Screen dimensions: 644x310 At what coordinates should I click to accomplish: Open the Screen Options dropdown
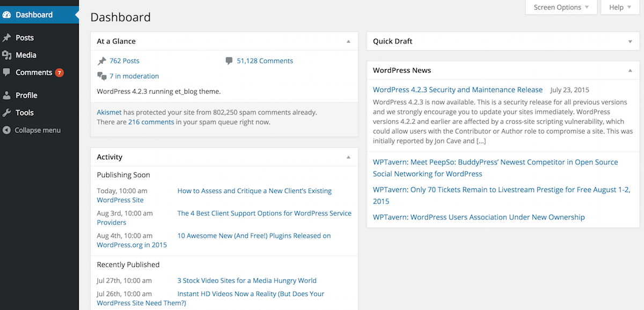[x=561, y=8]
